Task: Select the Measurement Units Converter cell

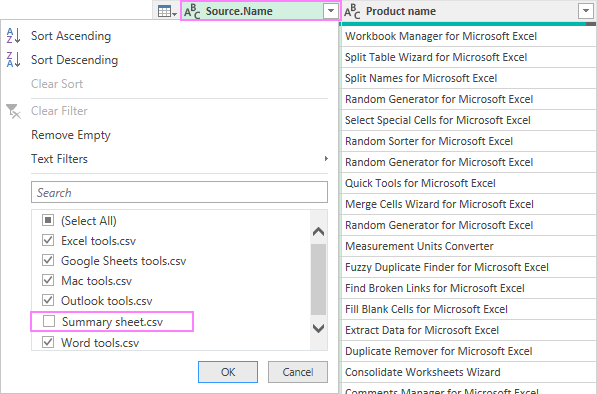Action: point(468,246)
